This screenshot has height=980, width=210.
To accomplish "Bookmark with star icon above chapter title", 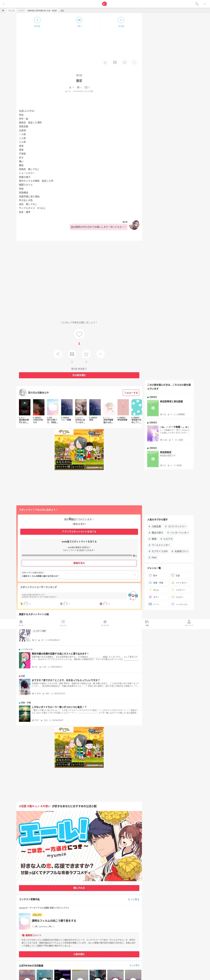I will pyautogui.click(x=125, y=62).
